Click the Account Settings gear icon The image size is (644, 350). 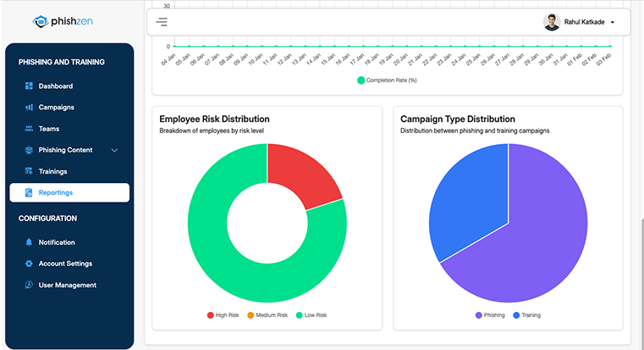tap(29, 264)
